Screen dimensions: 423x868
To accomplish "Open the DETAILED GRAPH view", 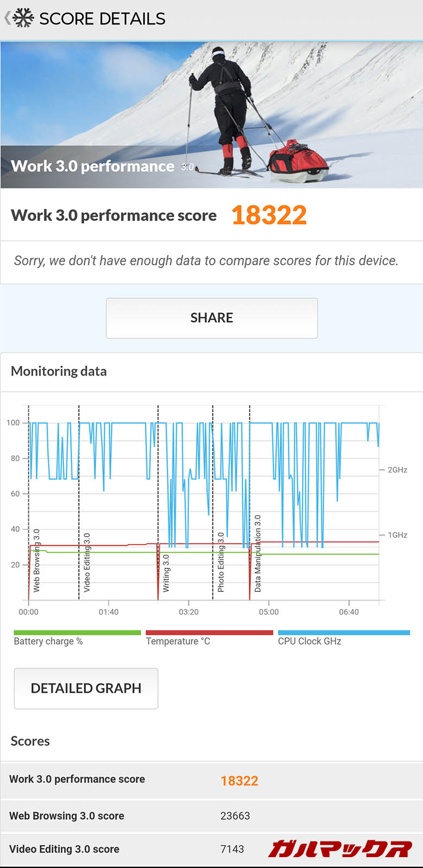I will pyautogui.click(x=86, y=688).
